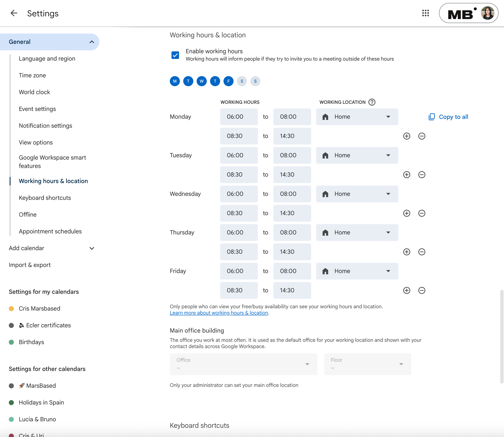Go back using the Settings back arrow
This screenshot has width=504, height=437.
(x=14, y=13)
